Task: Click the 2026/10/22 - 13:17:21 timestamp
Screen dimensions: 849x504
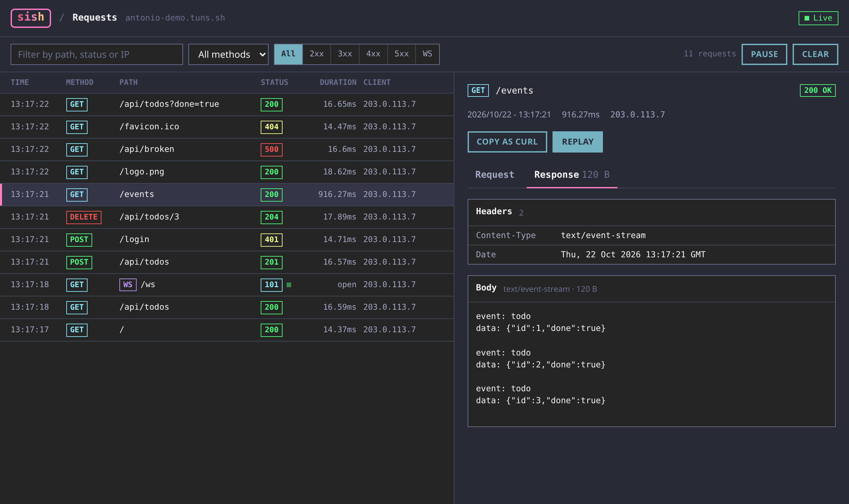Action: click(509, 114)
